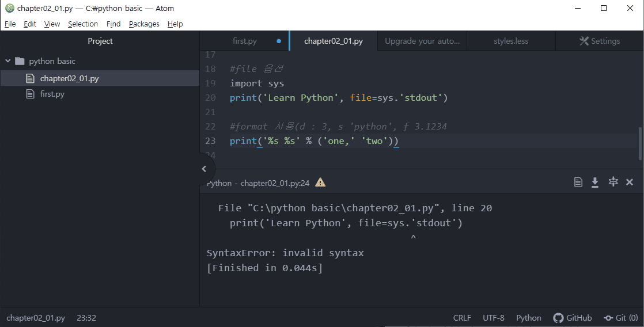Click the git commit icon next to Git (0)
The image size is (644, 327).
pyautogui.click(x=608, y=318)
